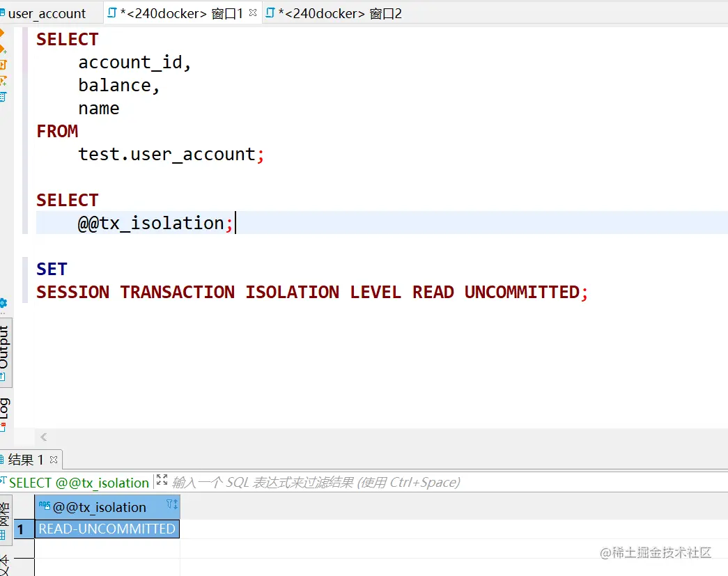
Task: Close the 结果 1 results tab
Action: 54,460
